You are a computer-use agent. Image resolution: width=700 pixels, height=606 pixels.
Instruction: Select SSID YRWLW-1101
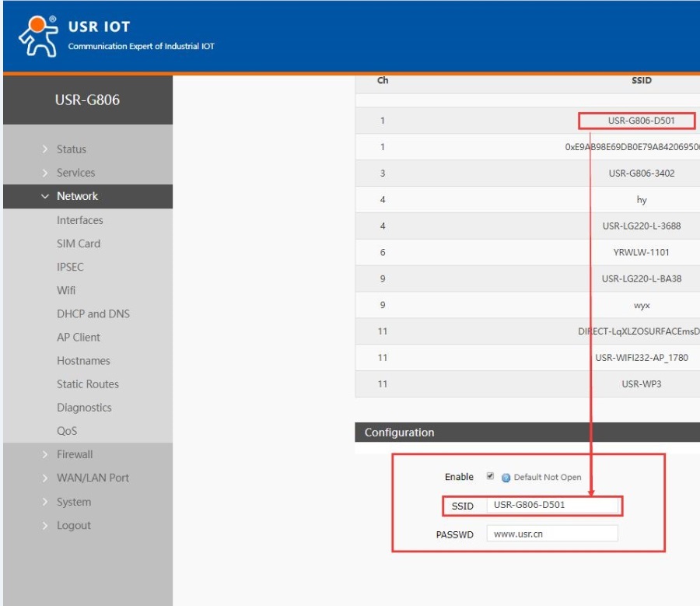coord(642,252)
